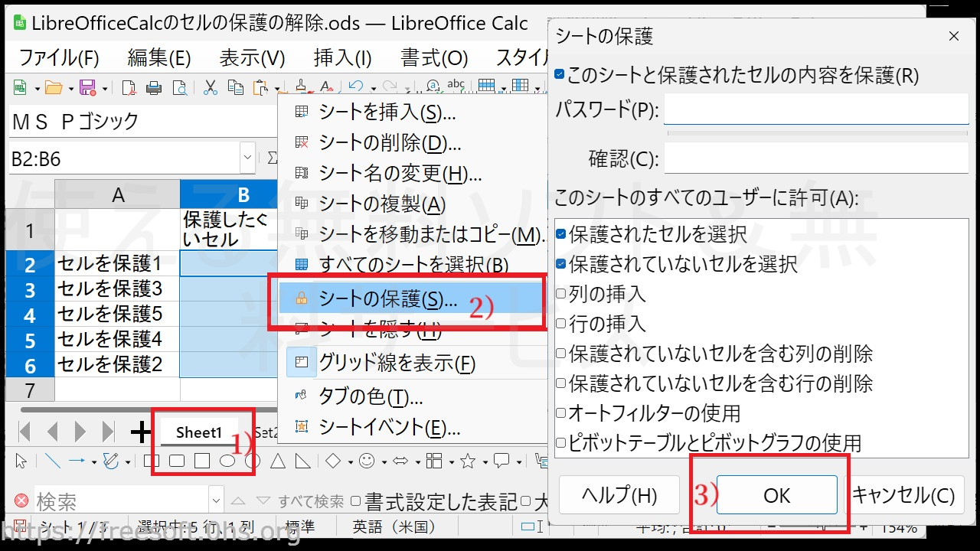The width and height of the screenshot is (980, 551).
Task: Add a new sheet with plus icon
Action: pyautogui.click(x=141, y=432)
